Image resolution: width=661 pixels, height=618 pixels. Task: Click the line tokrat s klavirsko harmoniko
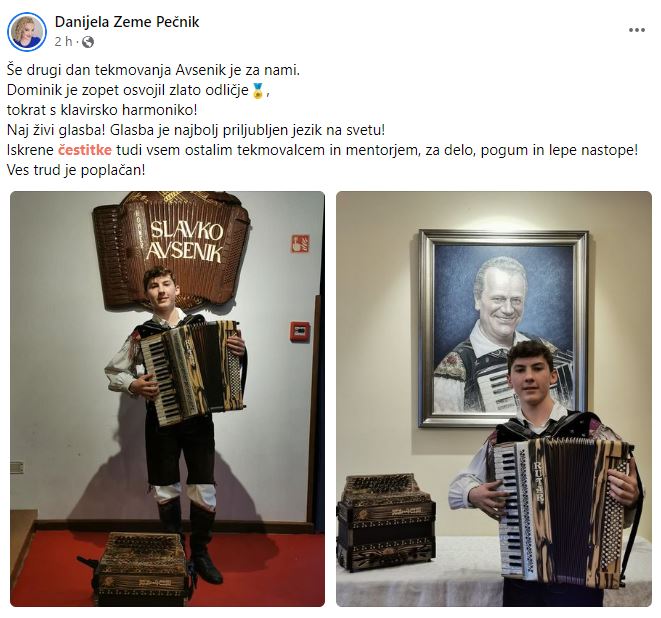102,110
